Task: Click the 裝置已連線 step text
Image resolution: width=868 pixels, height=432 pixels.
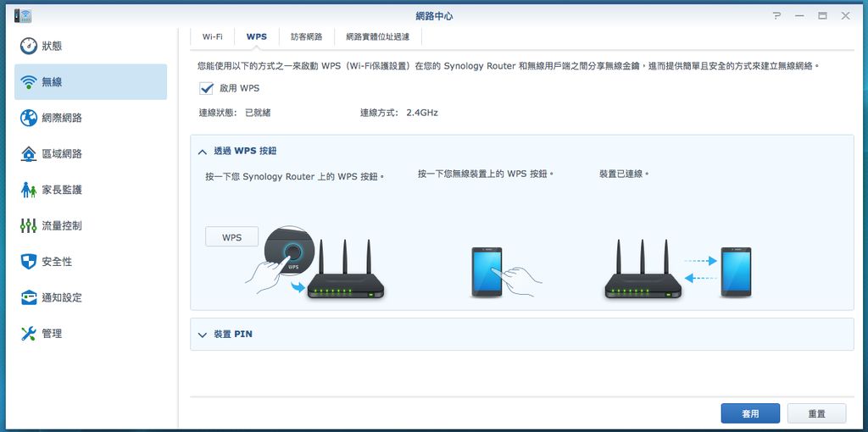Action: tap(624, 174)
